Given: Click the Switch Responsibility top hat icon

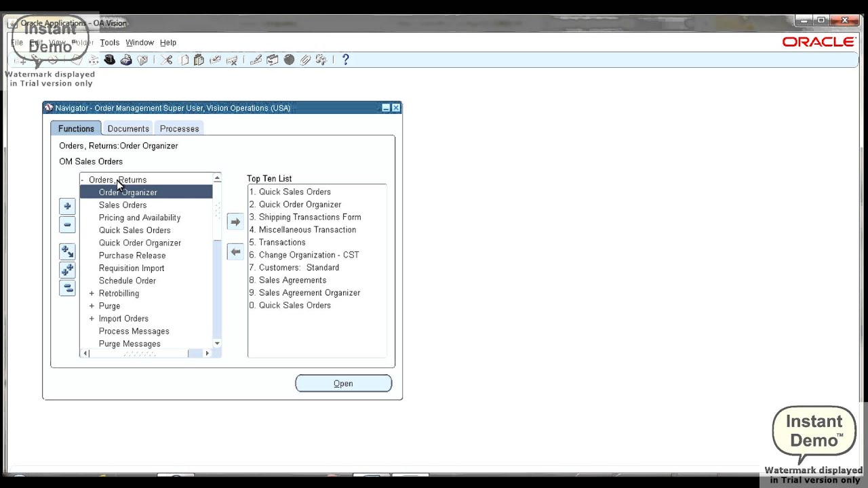Looking at the screenshot, I should pyautogui.click(x=109, y=60).
